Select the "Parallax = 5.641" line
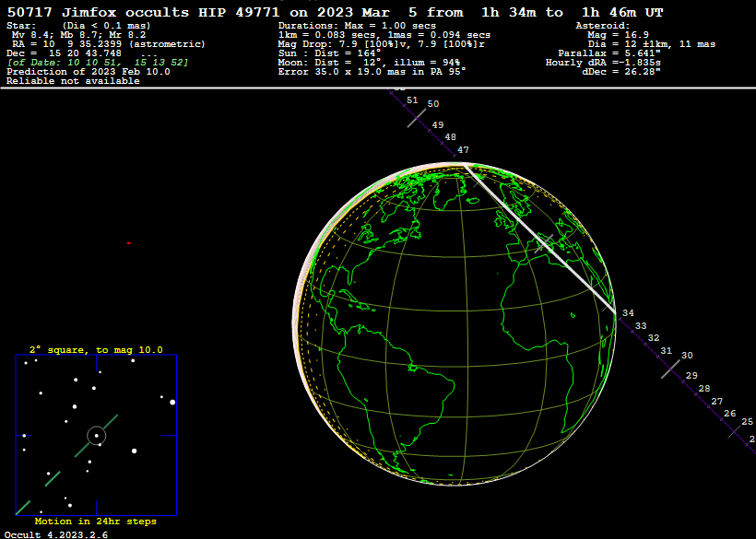Viewport: 756px width, 539px height. coord(609,53)
